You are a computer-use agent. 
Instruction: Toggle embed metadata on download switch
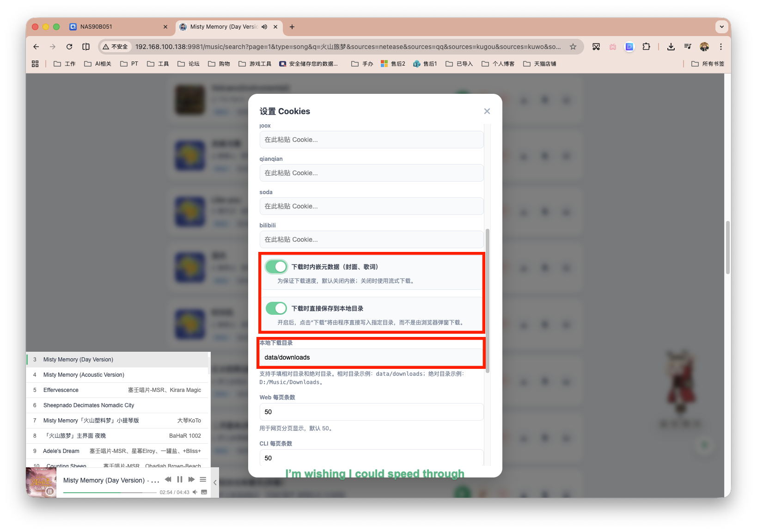276,267
